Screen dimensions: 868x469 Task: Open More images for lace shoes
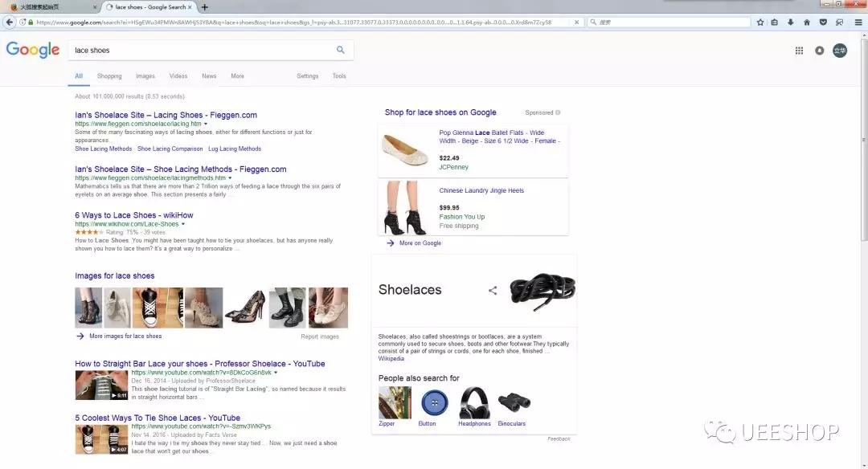(x=125, y=336)
